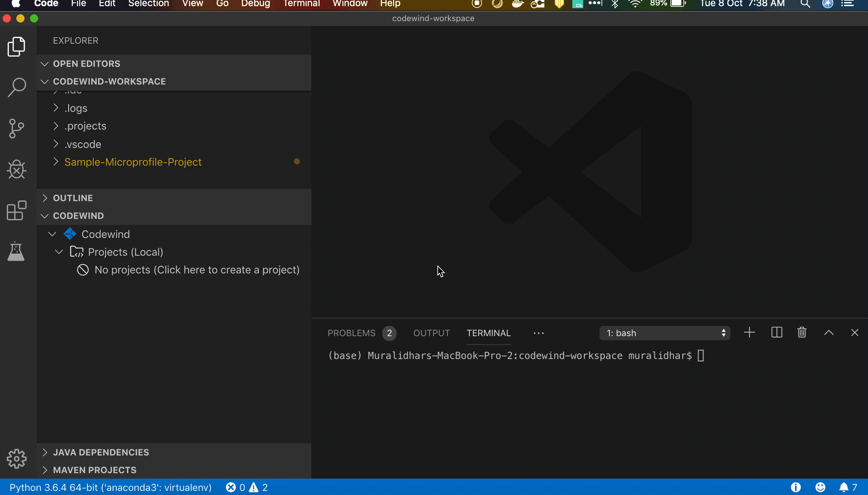The height and width of the screenshot is (495, 868).
Task: Open the Extensions view icon
Action: [x=16, y=211]
